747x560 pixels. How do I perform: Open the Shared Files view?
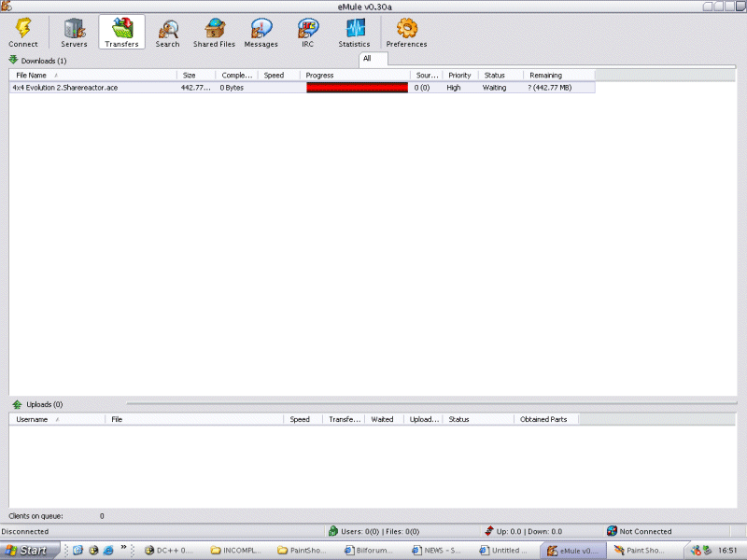point(214,33)
